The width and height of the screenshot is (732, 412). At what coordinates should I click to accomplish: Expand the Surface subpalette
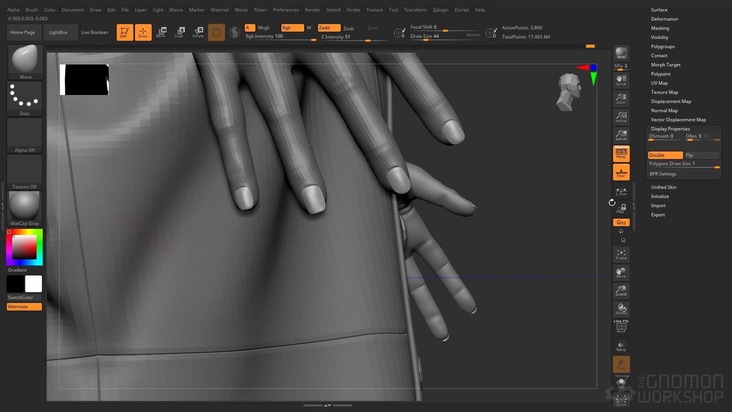click(x=659, y=10)
